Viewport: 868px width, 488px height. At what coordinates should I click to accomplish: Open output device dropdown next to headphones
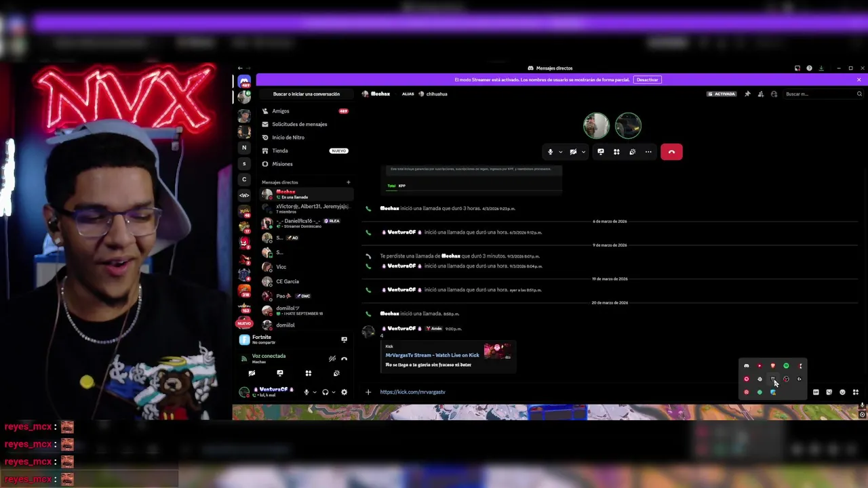(334, 392)
